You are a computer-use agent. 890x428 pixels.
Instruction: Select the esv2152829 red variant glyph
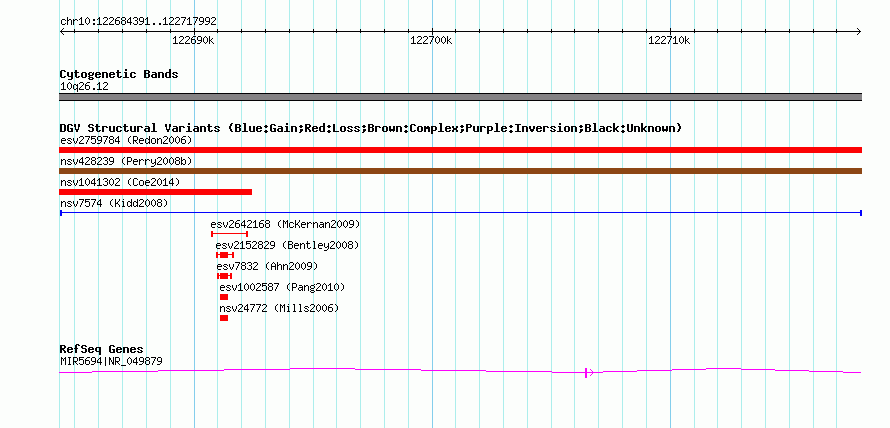(225, 255)
